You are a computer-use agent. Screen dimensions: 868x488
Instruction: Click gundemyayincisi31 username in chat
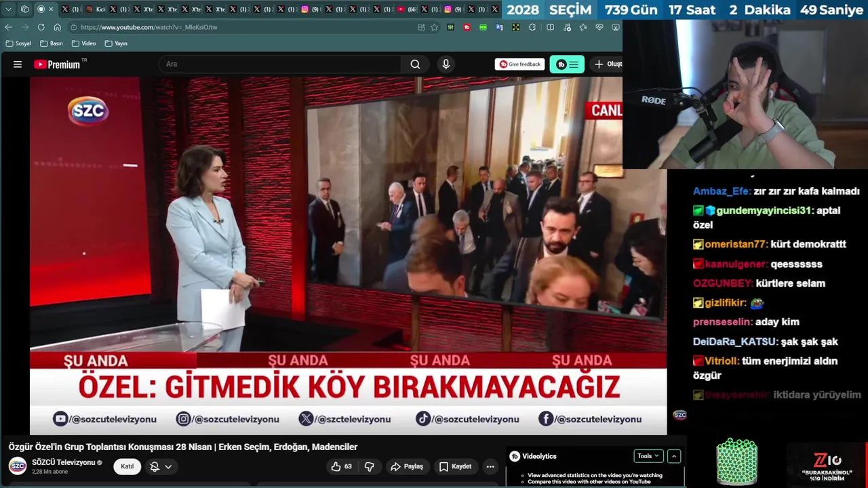click(x=764, y=211)
